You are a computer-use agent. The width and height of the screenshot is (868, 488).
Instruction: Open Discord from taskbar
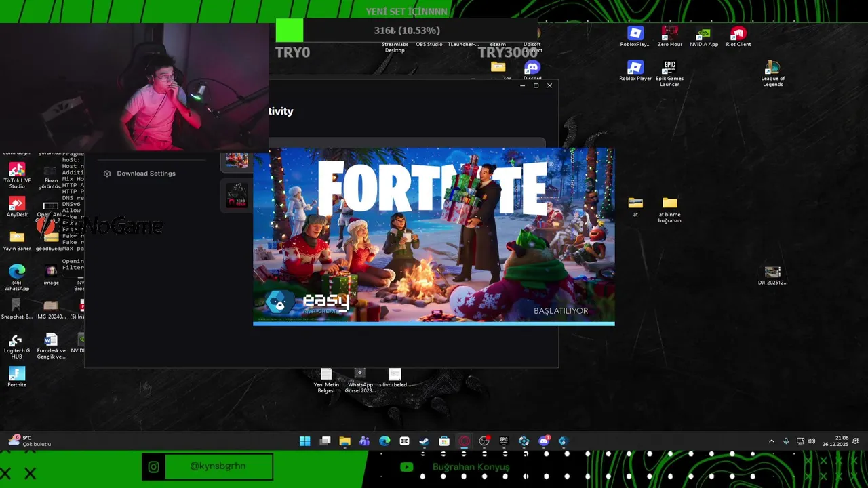(544, 441)
